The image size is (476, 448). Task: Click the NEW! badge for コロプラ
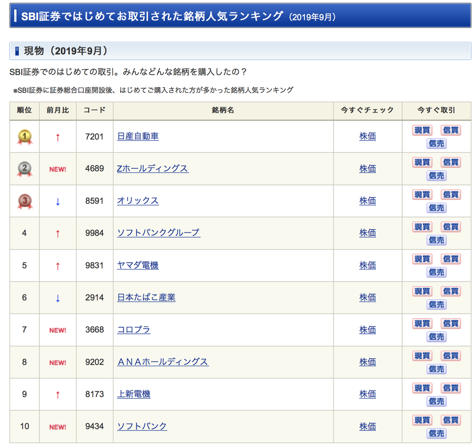coord(58,330)
